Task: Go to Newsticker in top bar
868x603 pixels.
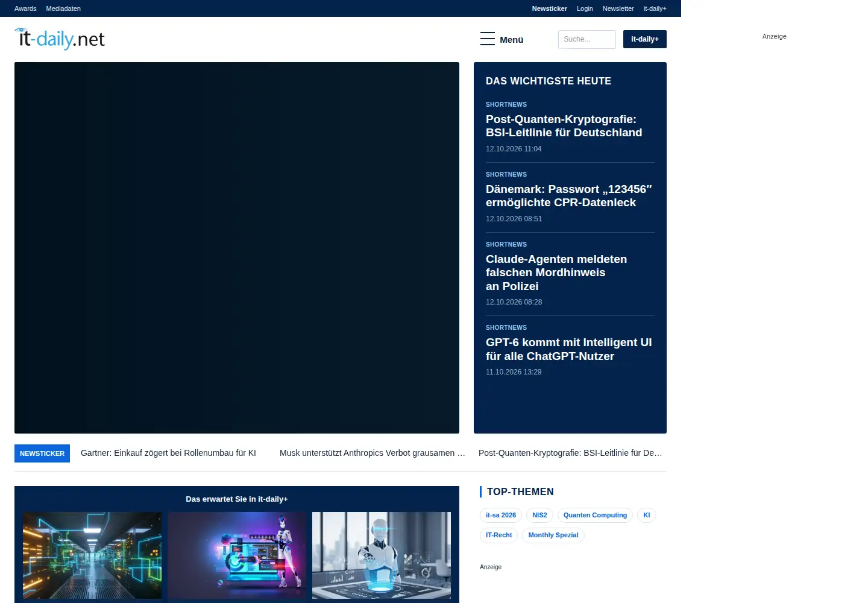Action: 549,8
